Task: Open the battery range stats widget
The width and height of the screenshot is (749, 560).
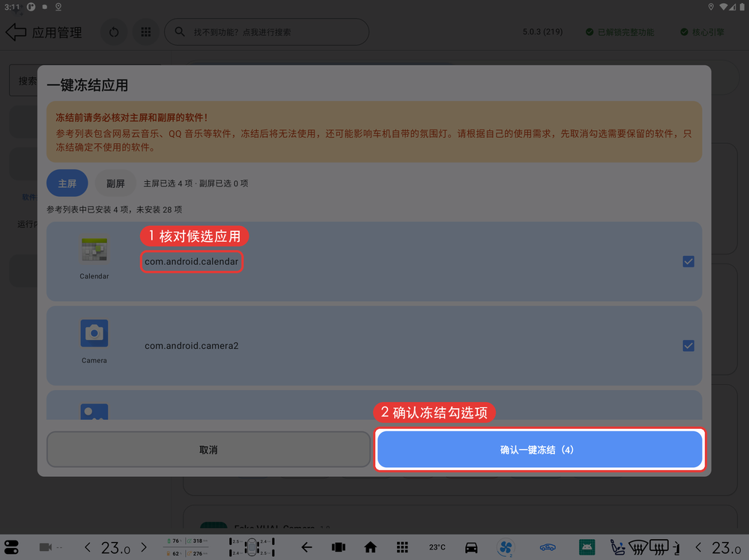Action: tap(187, 547)
